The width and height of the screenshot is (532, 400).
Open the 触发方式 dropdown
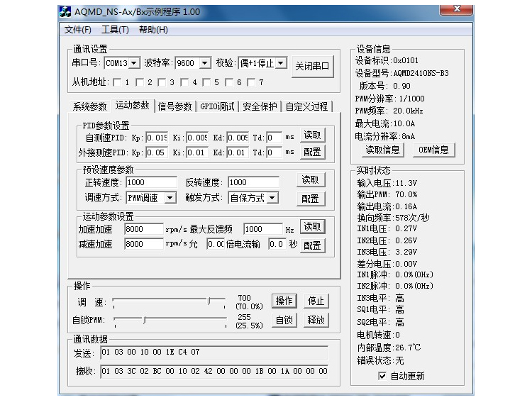[x=272, y=198]
